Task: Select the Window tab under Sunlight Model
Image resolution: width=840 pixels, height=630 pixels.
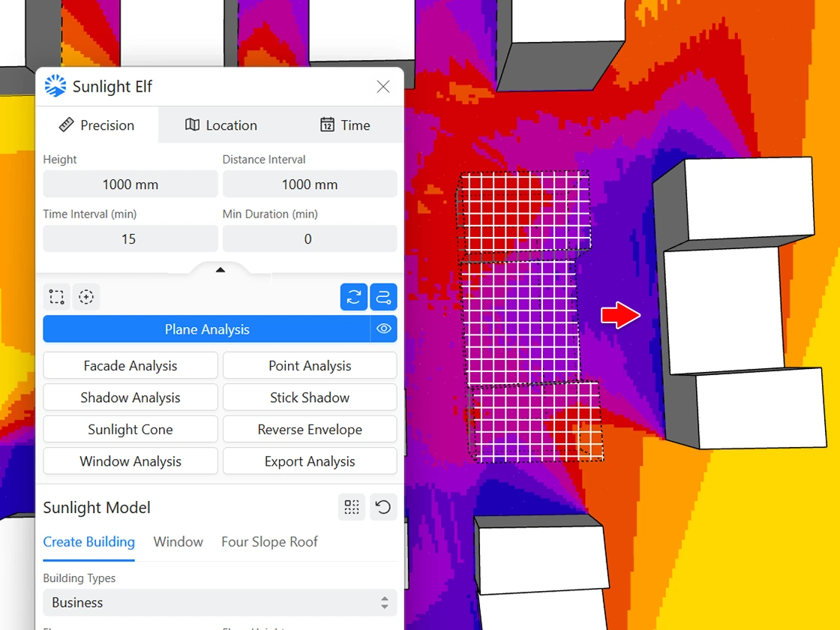Action: 178,541
